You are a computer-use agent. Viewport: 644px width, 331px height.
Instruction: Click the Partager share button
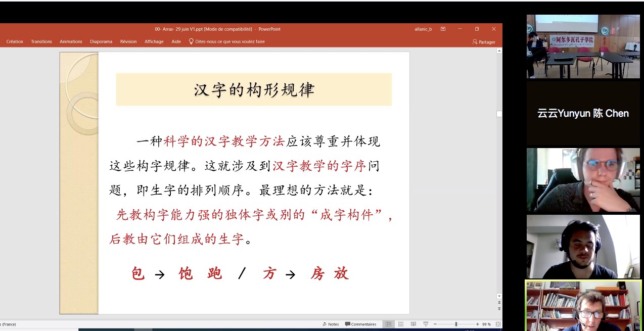(x=484, y=42)
